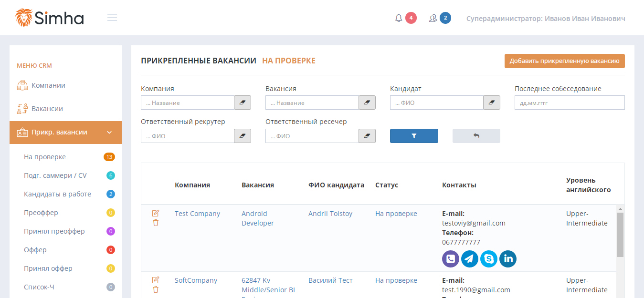This screenshot has width=644, height=298.
Task: Click the users icon with badge 2
Action: click(x=433, y=18)
